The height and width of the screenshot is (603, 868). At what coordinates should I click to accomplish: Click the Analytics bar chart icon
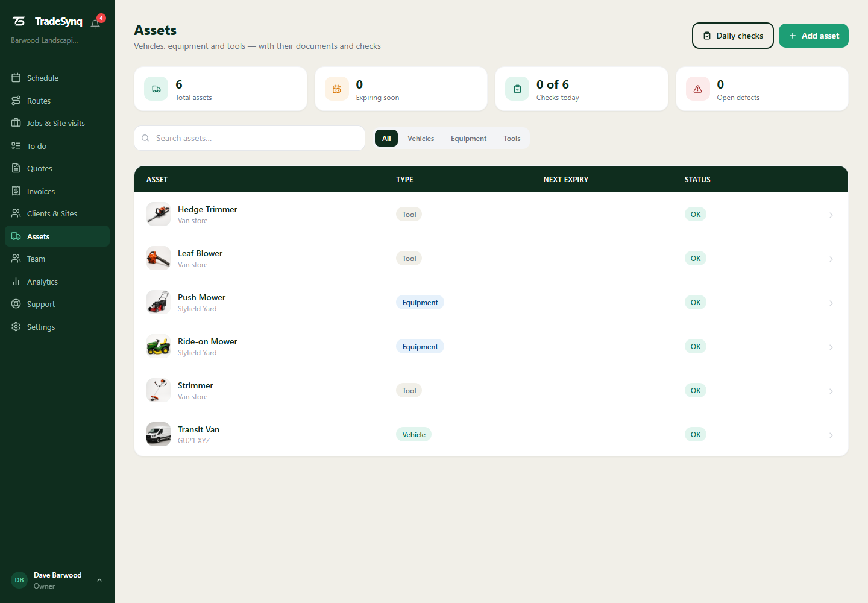click(16, 282)
